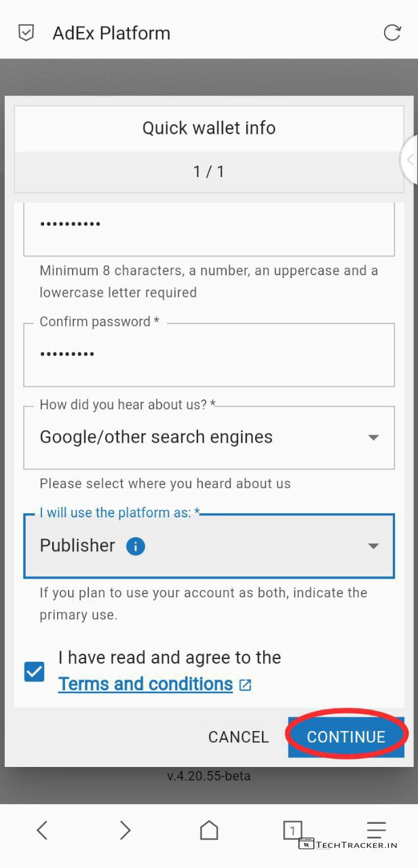This screenshot has height=868, width=418.
Task: Expand the 'I will use the platform as' dropdown
Action: coord(209,546)
